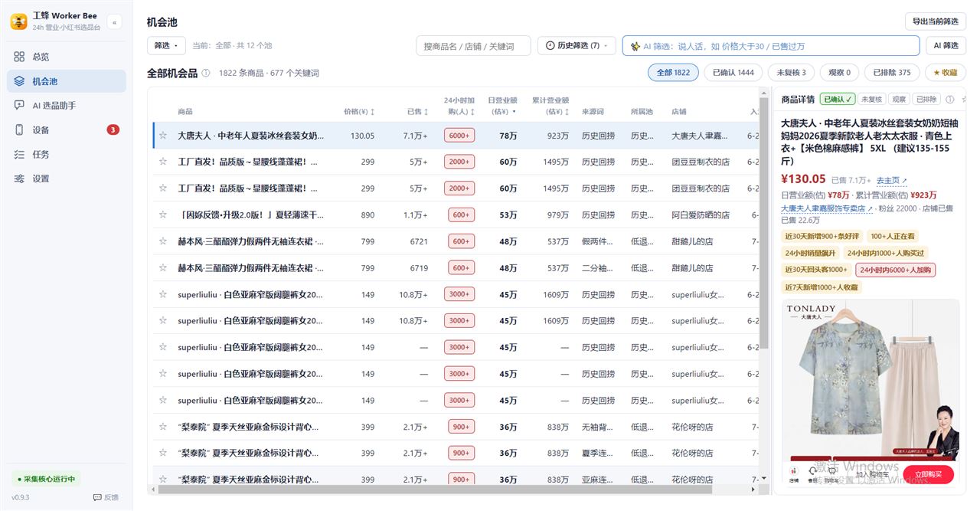Viewport: 980px width, 511px height.
Task: Open the AI 选品助手 page
Action: [66, 106]
